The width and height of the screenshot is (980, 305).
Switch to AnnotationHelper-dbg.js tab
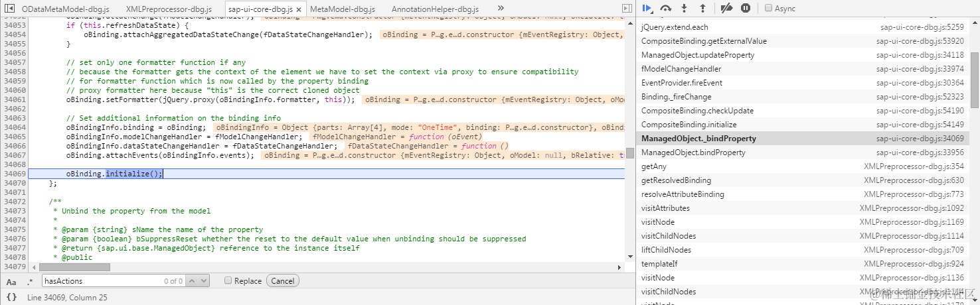tap(435, 9)
